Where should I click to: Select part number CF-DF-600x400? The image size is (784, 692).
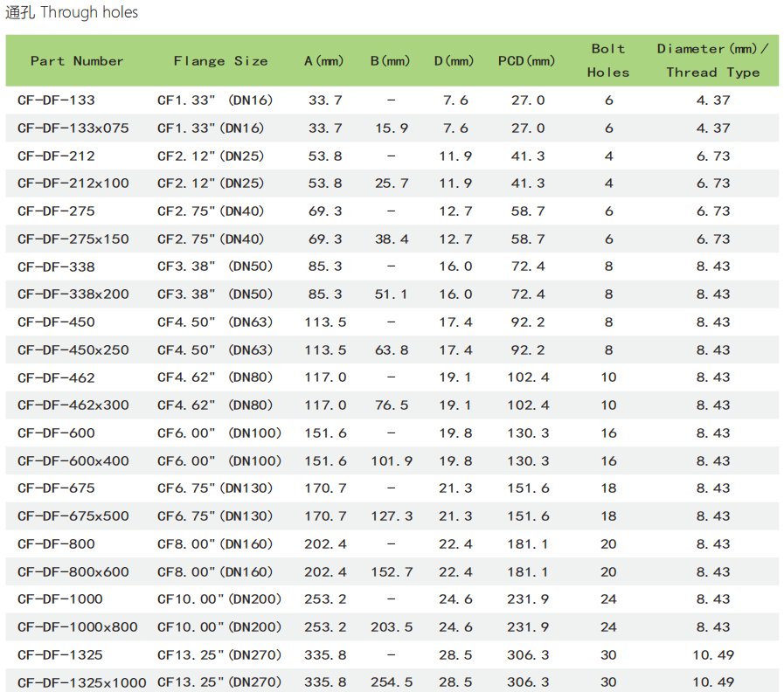73,461
